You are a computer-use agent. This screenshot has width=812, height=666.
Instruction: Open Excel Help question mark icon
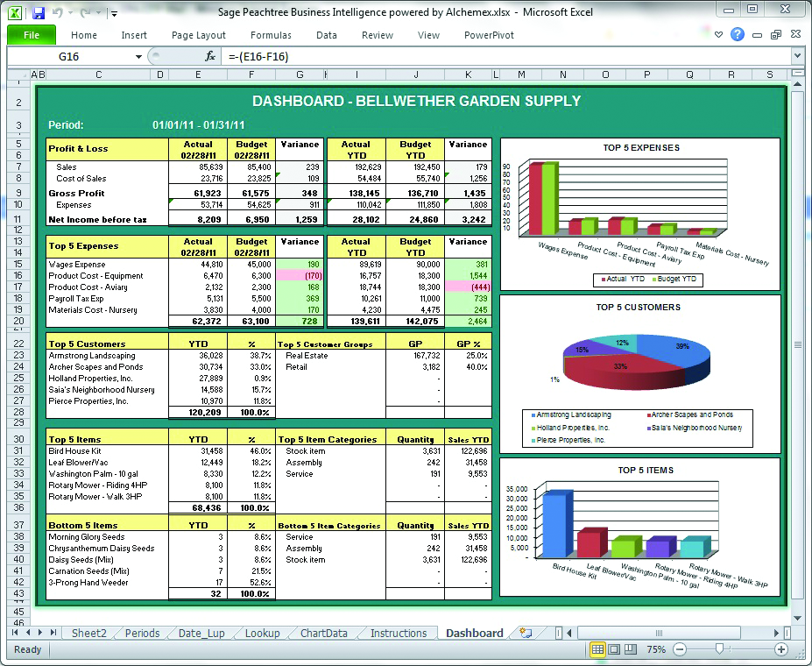[738, 35]
